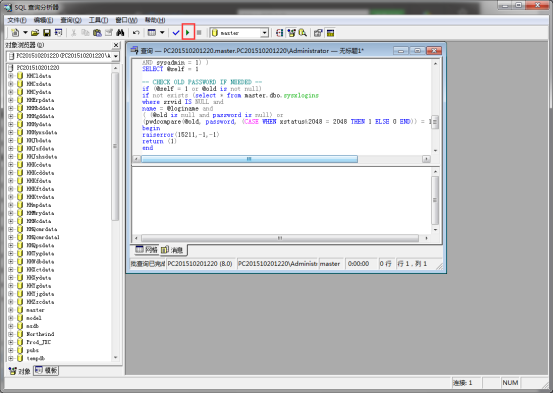Expand the HHErpdata database node

click(11, 100)
